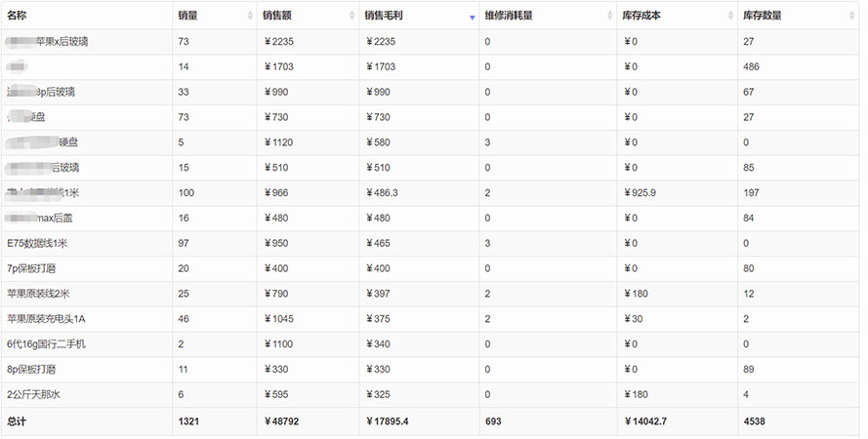Screen dimensions: 868x439
Task: Click sort arrows icon in 销售额 header
Action: (352, 16)
